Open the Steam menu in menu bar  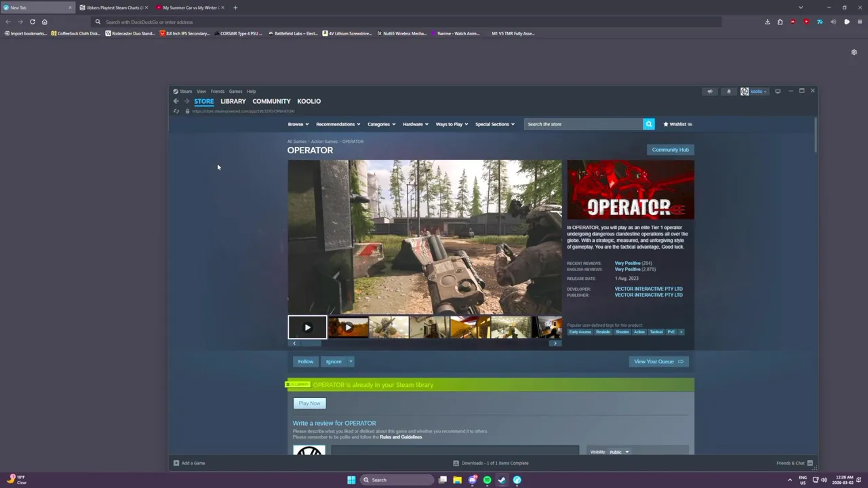186,91
